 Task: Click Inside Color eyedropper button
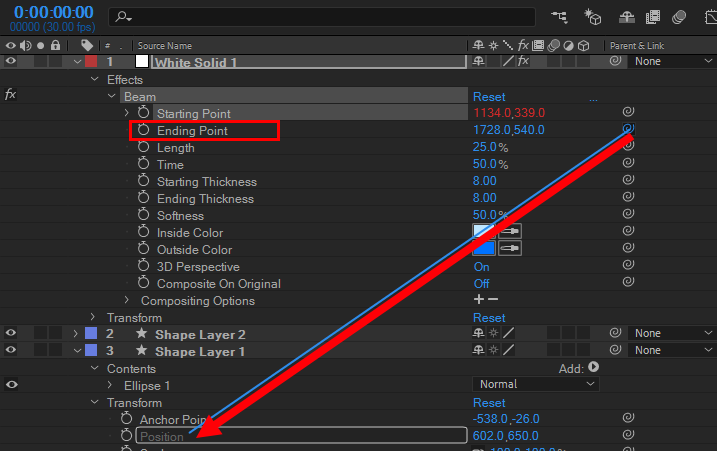coord(510,231)
